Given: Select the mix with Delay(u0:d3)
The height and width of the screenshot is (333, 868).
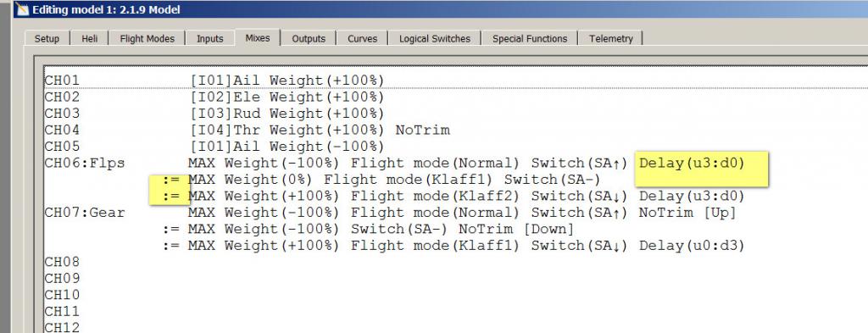Looking at the screenshot, I should click(x=454, y=246).
